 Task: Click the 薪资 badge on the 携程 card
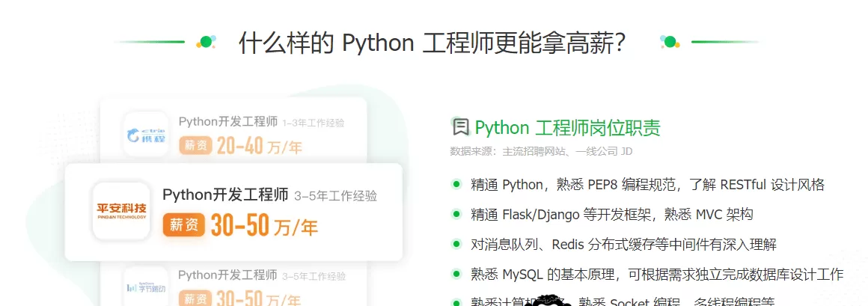[195, 146]
